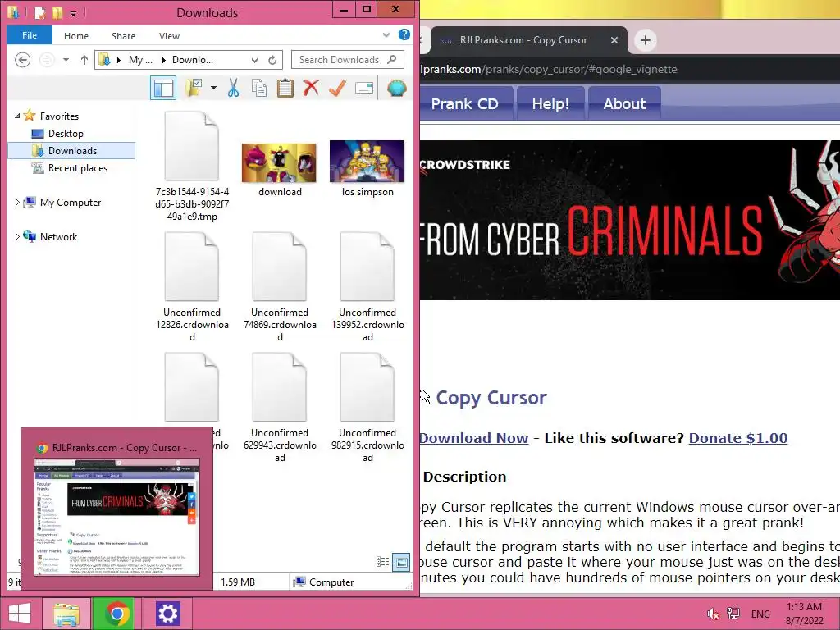This screenshot has width=840, height=630.
Task: Click the Explorer Help question mark icon
Action: click(x=404, y=34)
